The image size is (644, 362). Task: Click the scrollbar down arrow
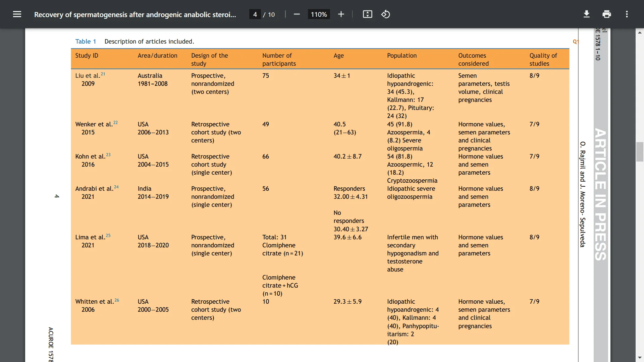pyautogui.click(x=640, y=357)
